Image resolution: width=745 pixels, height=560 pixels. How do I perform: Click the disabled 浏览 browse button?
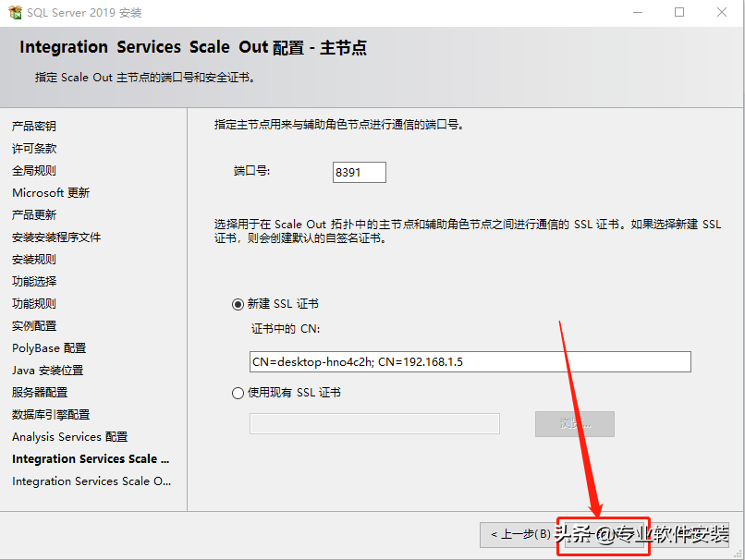point(574,423)
